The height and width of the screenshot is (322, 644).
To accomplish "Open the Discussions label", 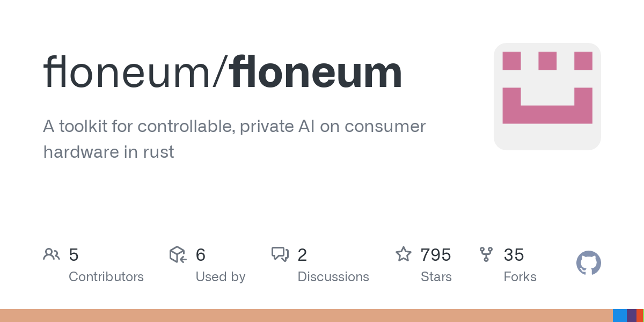I will click(x=333, y=277).
